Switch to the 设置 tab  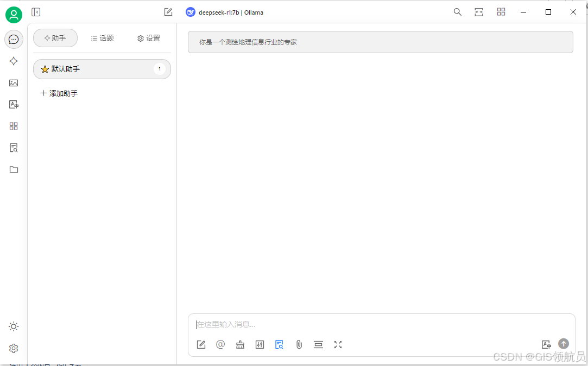[149, 38]
